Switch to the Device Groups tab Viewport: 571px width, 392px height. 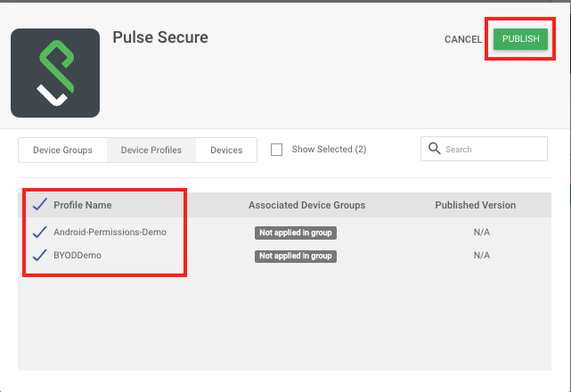pyautogui.click(x=62, y=150)
